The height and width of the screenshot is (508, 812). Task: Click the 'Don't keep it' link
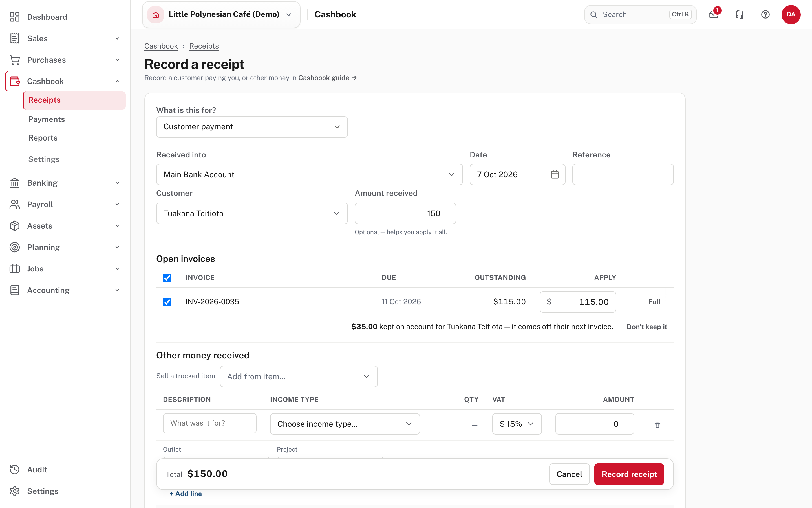(x=646, y=327)
